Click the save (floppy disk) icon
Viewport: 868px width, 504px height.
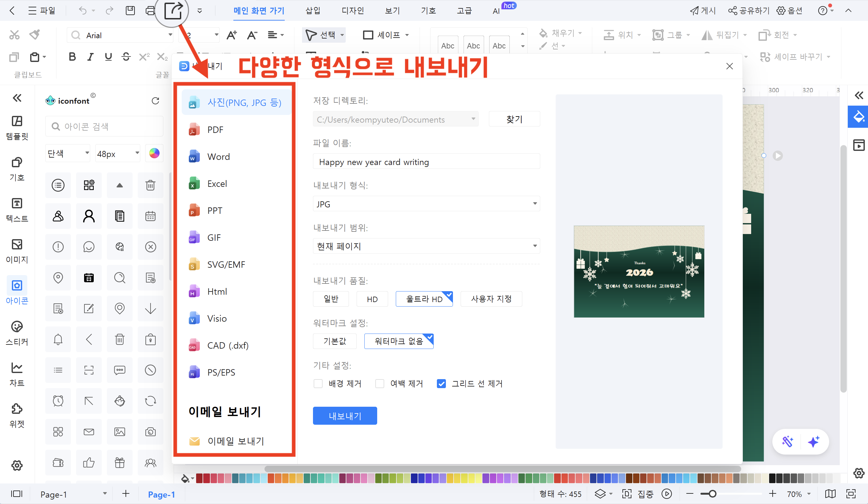[x=130, y=10]
